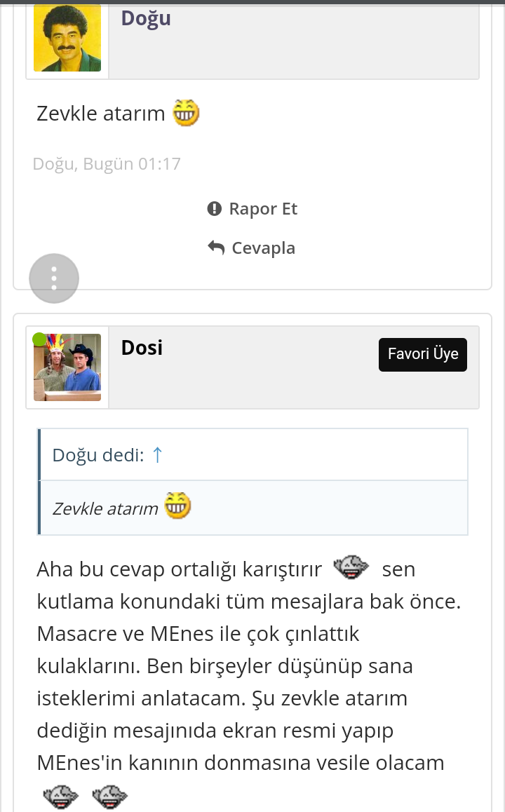Open the post timestamp Doğu, Bugün 01:17
This screenshot has width=505, height=812.
(107, 164)
